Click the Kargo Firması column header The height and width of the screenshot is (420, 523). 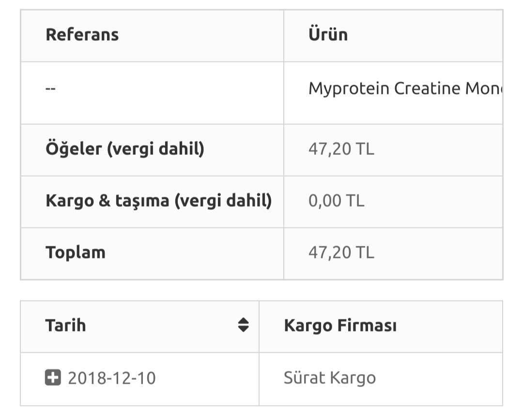point(340,326)
